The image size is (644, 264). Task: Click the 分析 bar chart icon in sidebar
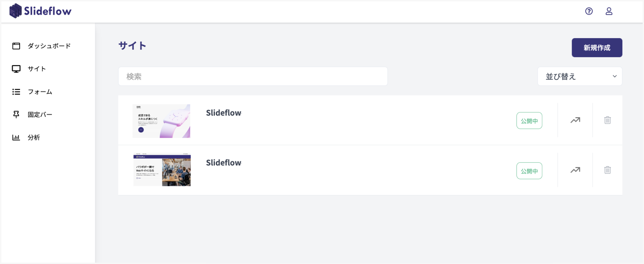16,138
